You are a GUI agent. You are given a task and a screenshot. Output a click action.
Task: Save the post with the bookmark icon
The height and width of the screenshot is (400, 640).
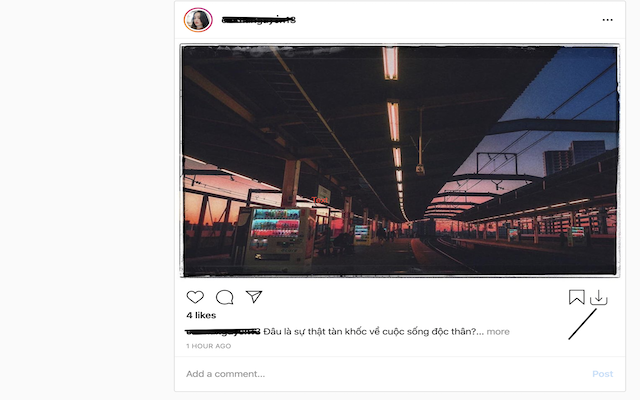576,297
